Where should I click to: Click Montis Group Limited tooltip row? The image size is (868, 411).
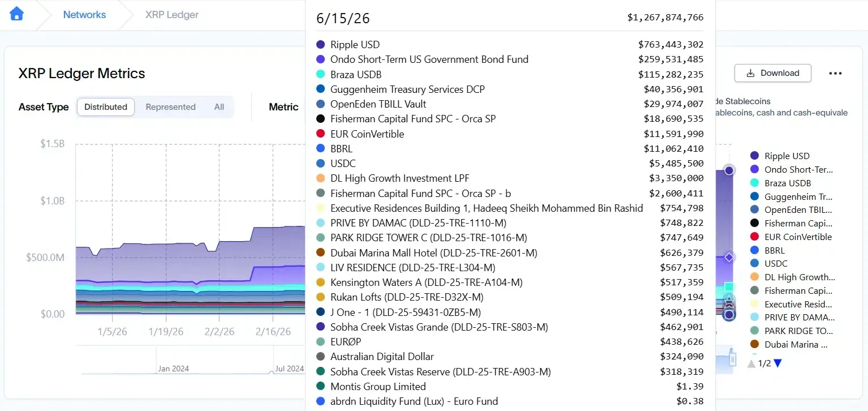[510, 387]
